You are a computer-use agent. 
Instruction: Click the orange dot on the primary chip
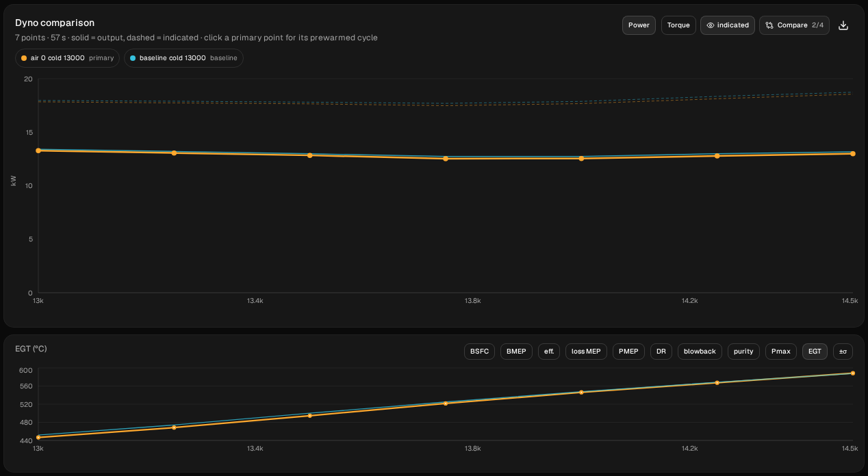pos(24,58)
